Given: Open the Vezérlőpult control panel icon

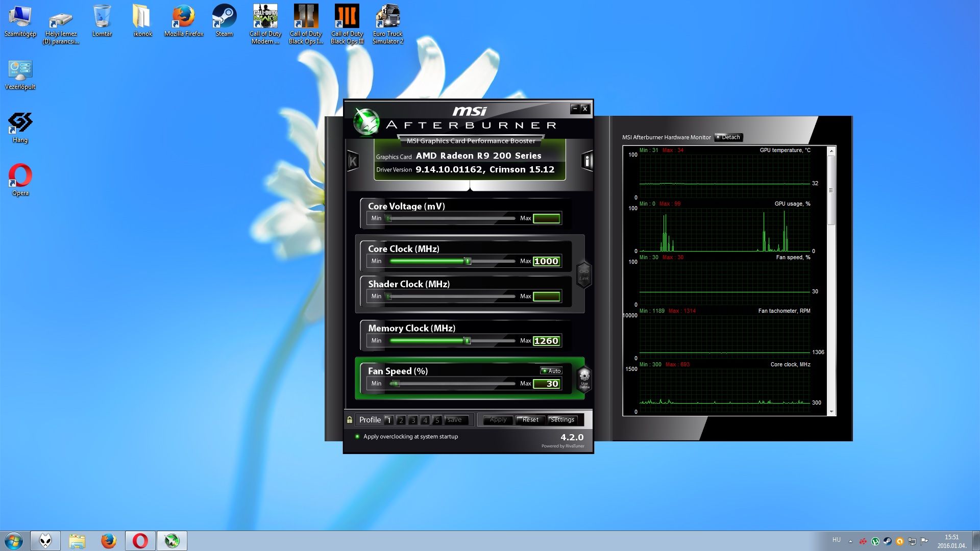Looking at the screenshot, I should coord(20,75).
